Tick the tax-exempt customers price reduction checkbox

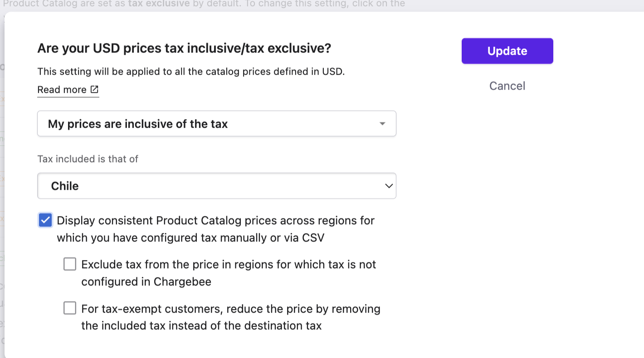[x=70, y=309]
